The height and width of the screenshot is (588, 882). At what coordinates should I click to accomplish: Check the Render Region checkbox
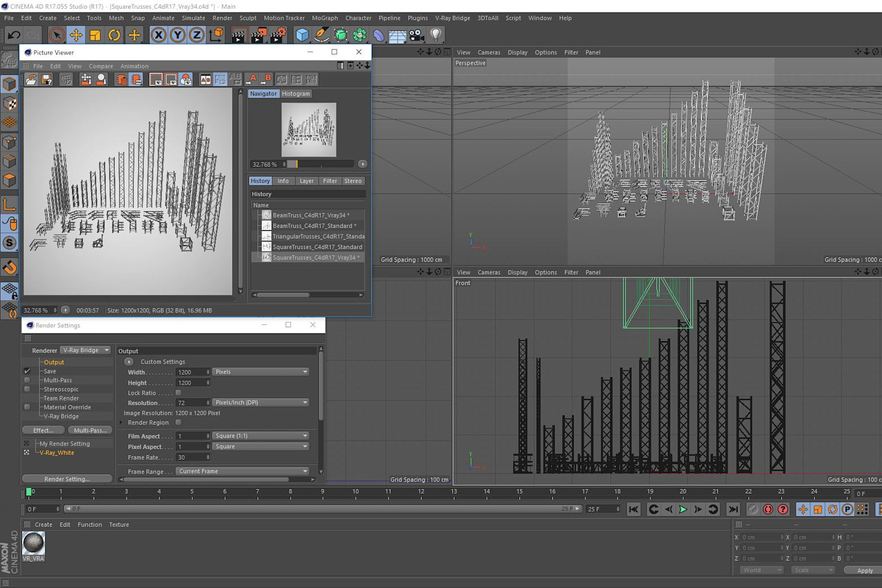point(179,423)
